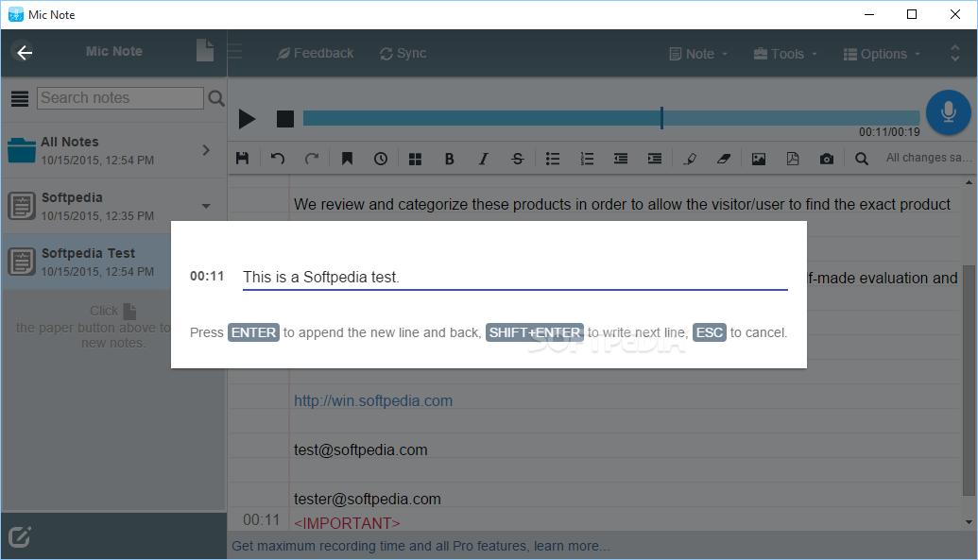
Task: Click the Mic Note sidebar title
Action: pyautogui.click(x=114, y=52)
